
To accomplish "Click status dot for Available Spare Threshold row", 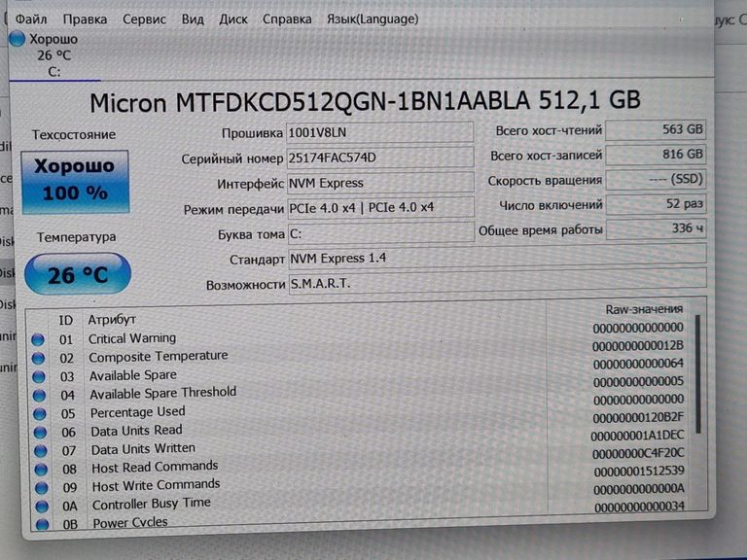I will tap(40, 396).
